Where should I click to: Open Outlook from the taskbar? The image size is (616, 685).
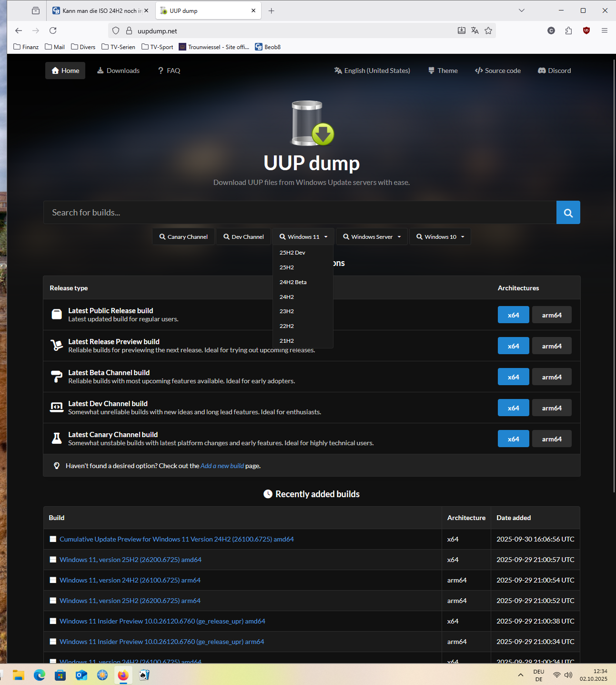pos(81,675)
